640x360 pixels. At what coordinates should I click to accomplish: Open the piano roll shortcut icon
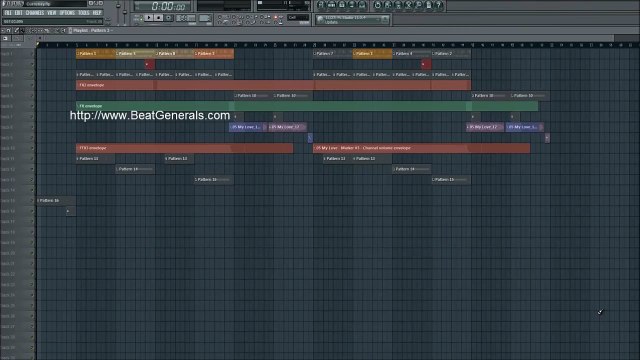(342, 5)
